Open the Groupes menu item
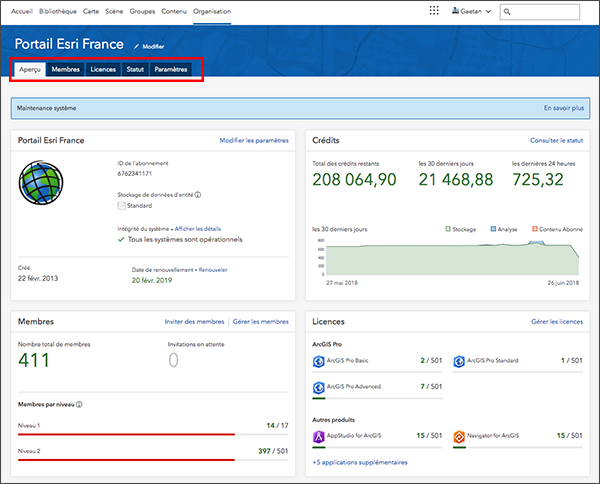Screen dimensions: 600x484 pyautogui.click(x=142, y=11)
